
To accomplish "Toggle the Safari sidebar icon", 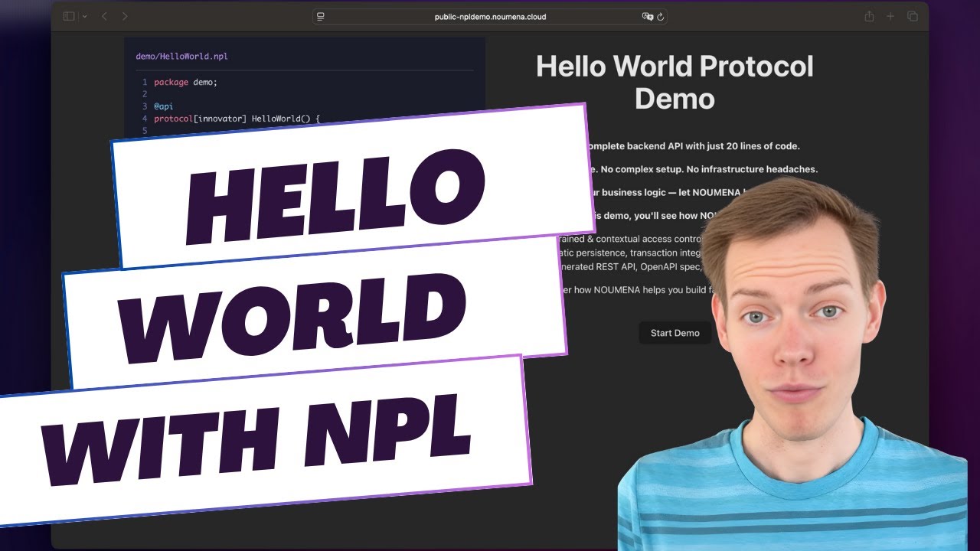I will 69,16.
